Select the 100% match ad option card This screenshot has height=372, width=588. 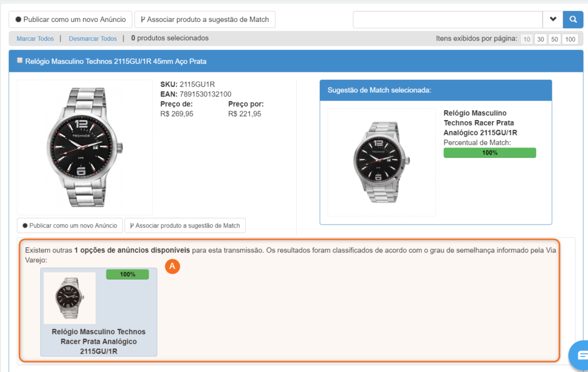point(99,312)
